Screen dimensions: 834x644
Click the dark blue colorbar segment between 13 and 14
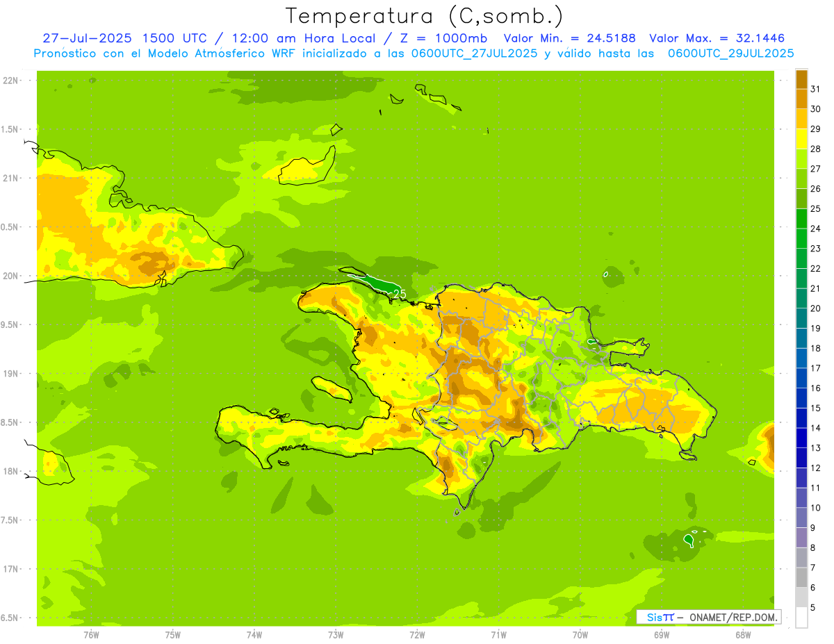801,438
